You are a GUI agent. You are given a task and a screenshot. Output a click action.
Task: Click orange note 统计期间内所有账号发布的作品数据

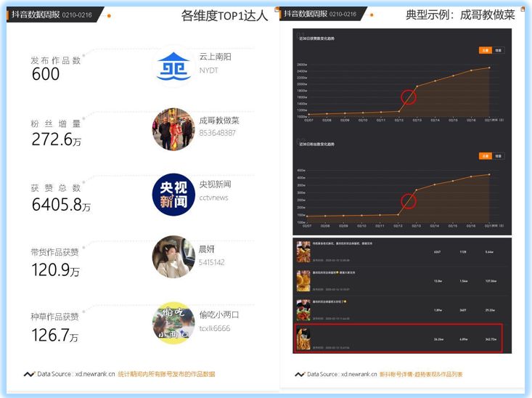166,374
